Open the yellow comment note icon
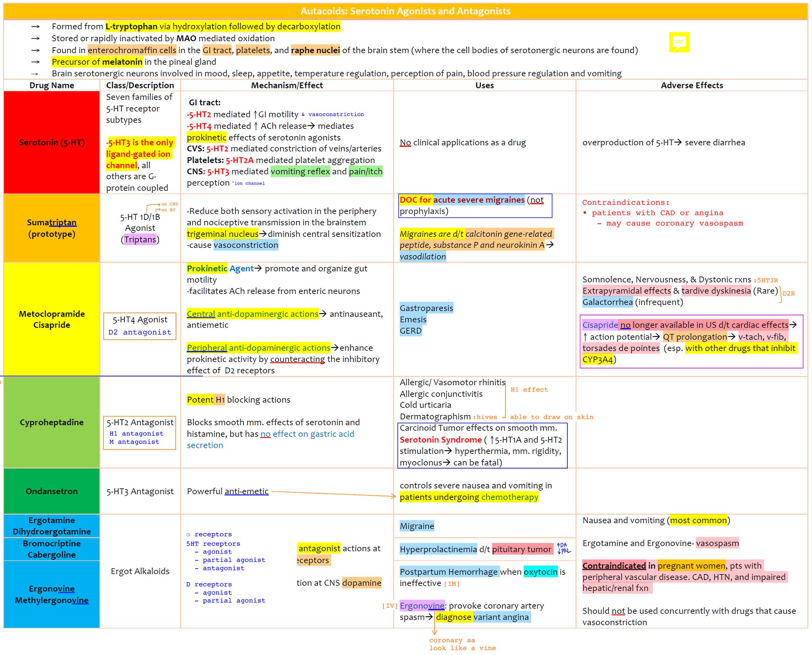The image size is (812, 655). click(x=679, y=42)
